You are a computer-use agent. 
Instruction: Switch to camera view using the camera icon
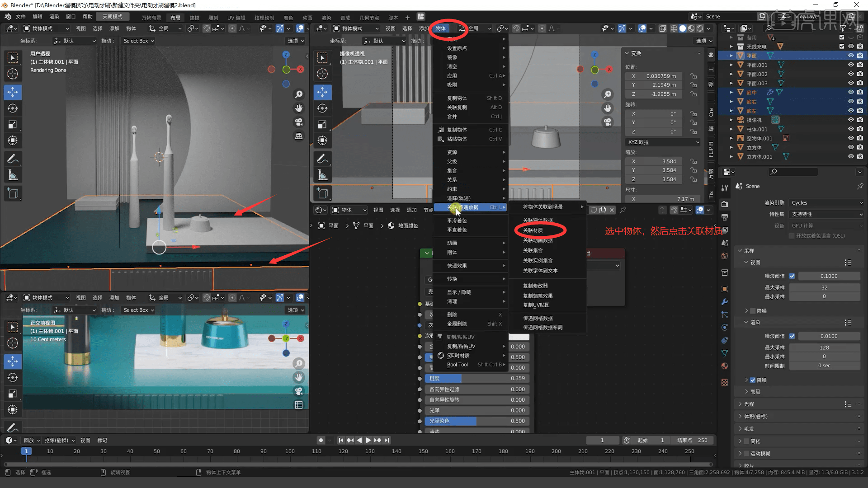(x=299, y=122)
